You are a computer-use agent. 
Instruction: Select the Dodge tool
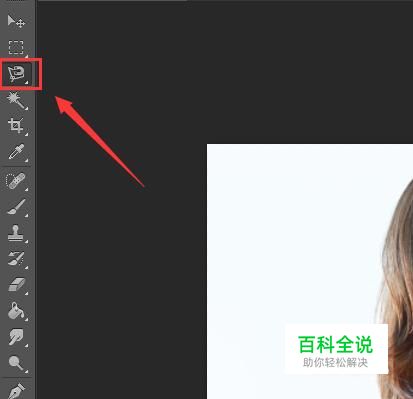coord(16,363)
